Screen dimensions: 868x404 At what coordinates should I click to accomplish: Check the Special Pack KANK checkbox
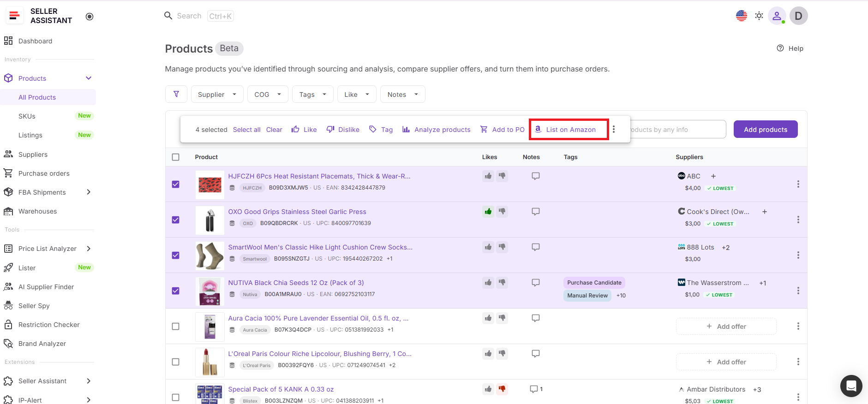pyautogui.click(x=176, y=397)
